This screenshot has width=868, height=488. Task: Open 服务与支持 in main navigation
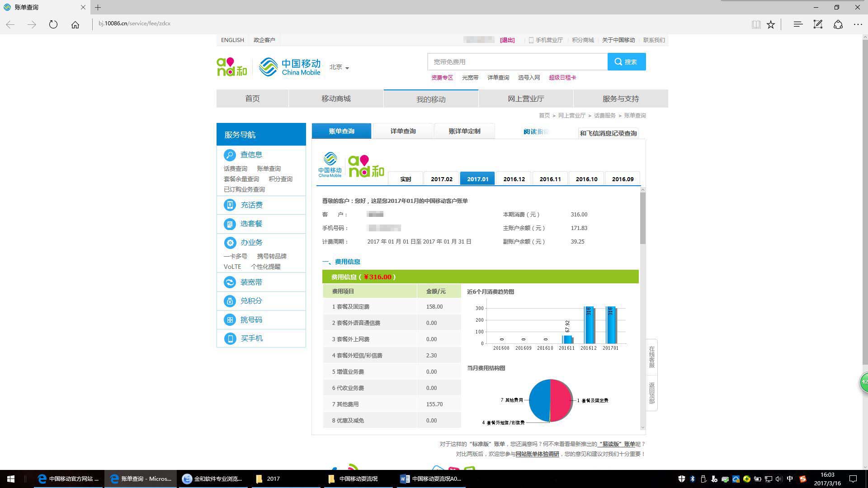621,99
